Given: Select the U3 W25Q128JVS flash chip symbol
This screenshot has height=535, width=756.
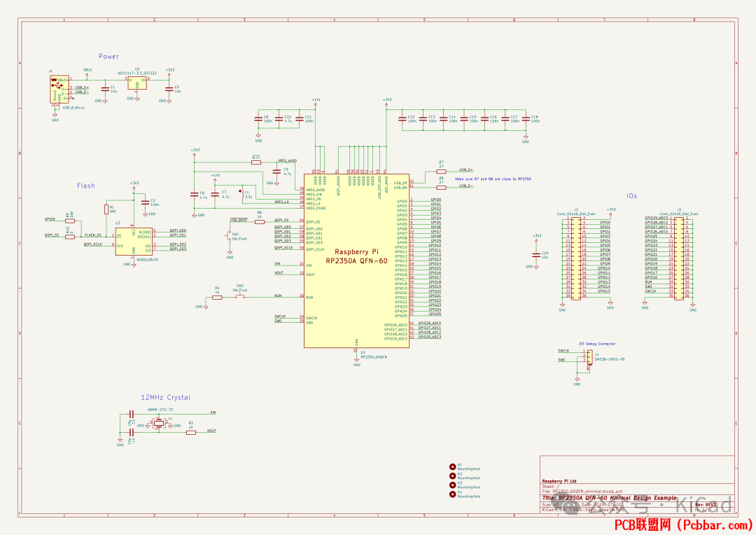Looking at the screenshot, I should (134, 242).
